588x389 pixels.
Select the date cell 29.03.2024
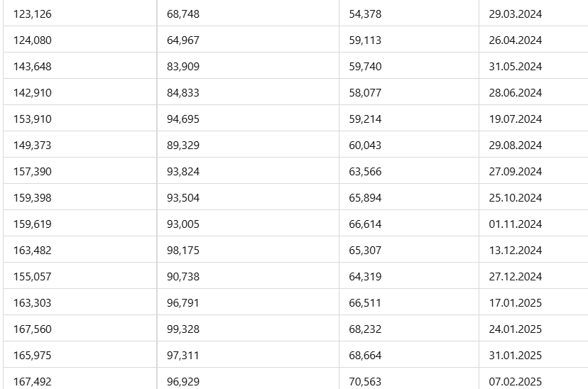point(515,13)
